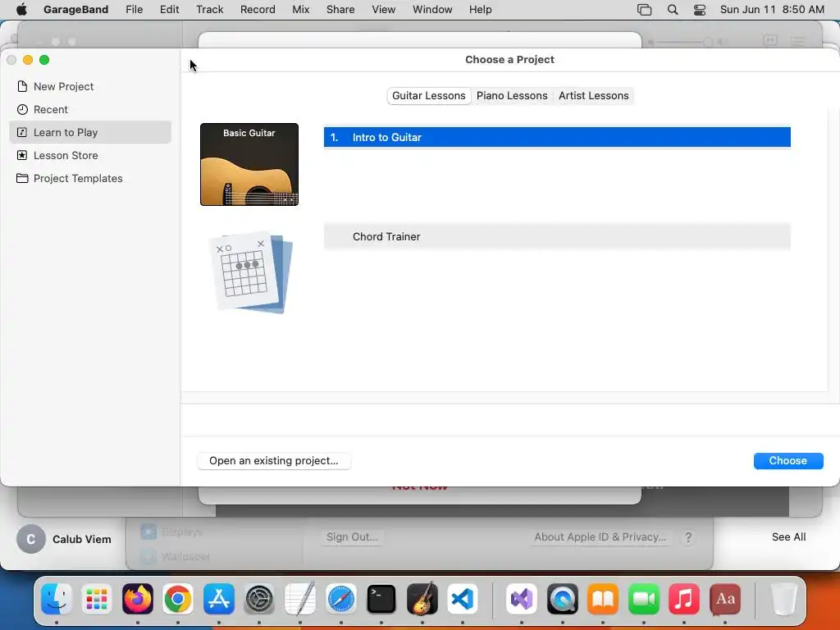Switch to the Artist Lessons tab
840x630 pixels.
[594, 96]
